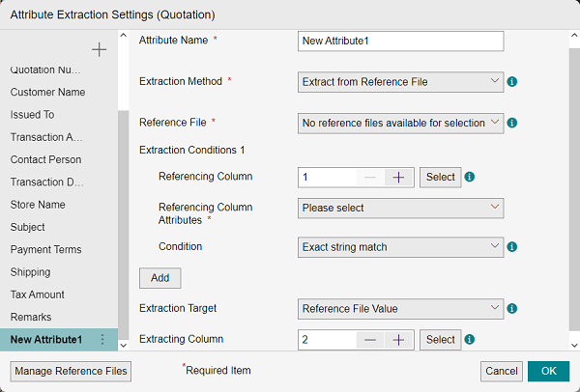Increase Referencing Column value with plus
This screenshot has height=392, width=580.
coord(398,177)
